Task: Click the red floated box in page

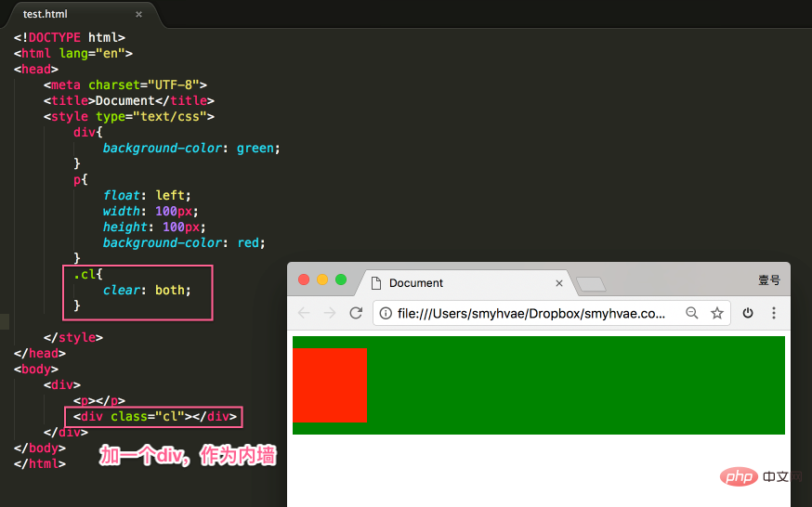Action: click(x=330, y=385)
